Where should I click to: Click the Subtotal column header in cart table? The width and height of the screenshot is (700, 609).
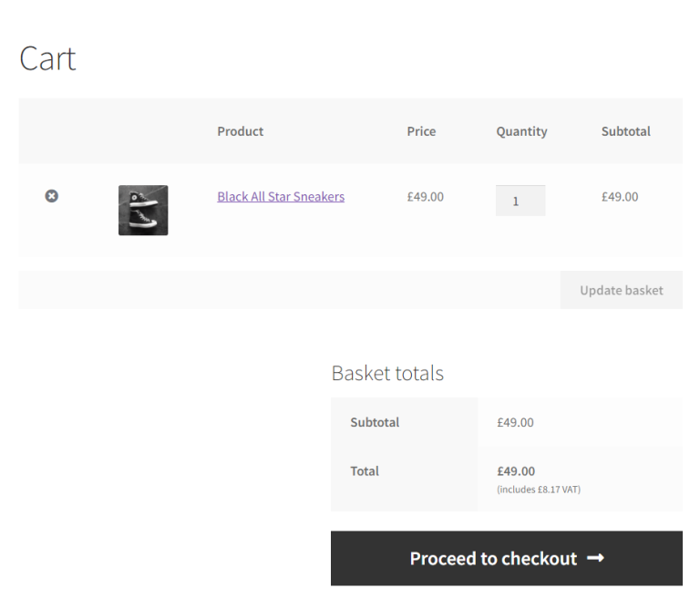[625, 131]
